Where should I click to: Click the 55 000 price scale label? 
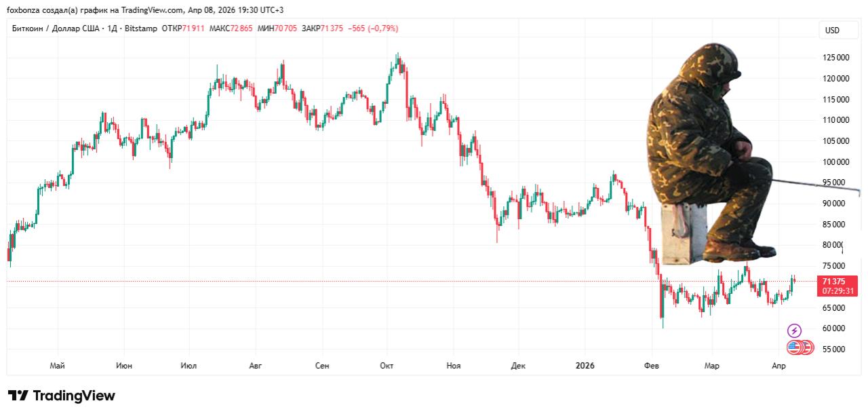click(x=833, y=348)
